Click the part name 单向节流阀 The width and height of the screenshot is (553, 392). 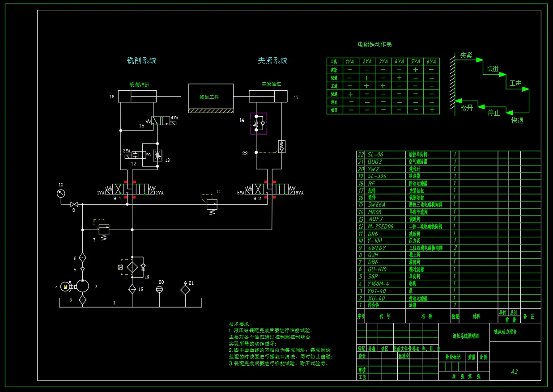point(418,212)
